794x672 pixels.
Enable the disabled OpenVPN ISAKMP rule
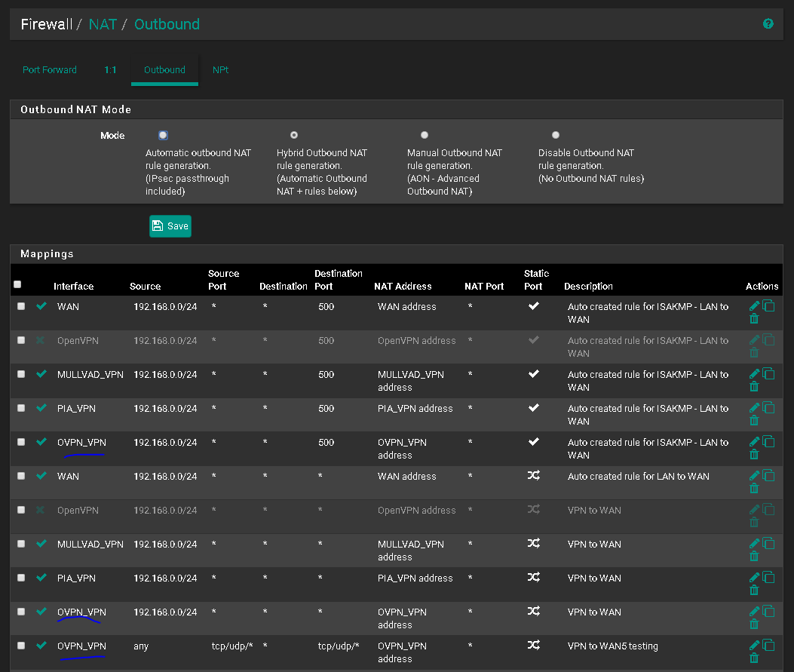pyautogui.click(x=41, y=340)
